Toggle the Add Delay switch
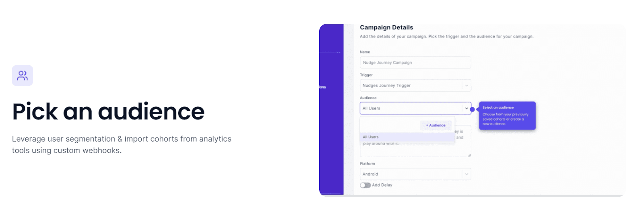 pos(365,185)
